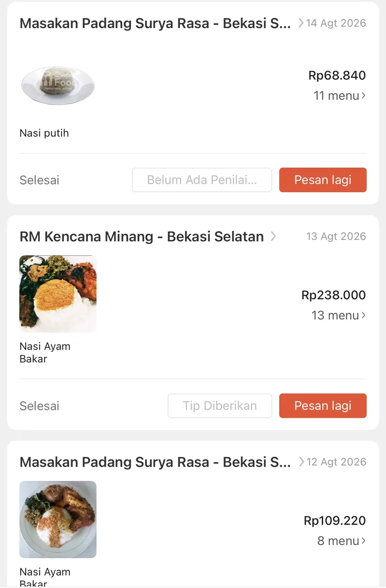The height and width of the screenshot is (588, 386).
Task: Expand the 8 menu item list
Action: click(x=341, y=541)
